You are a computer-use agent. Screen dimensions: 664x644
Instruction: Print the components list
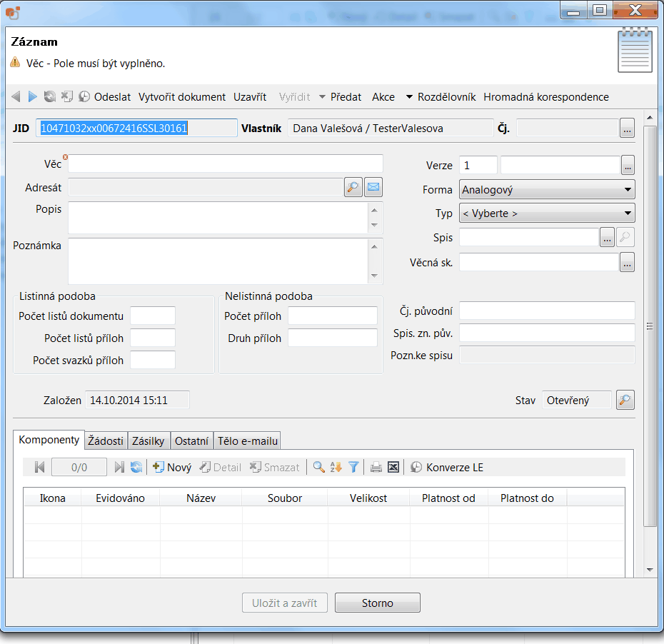click(376, 468)
